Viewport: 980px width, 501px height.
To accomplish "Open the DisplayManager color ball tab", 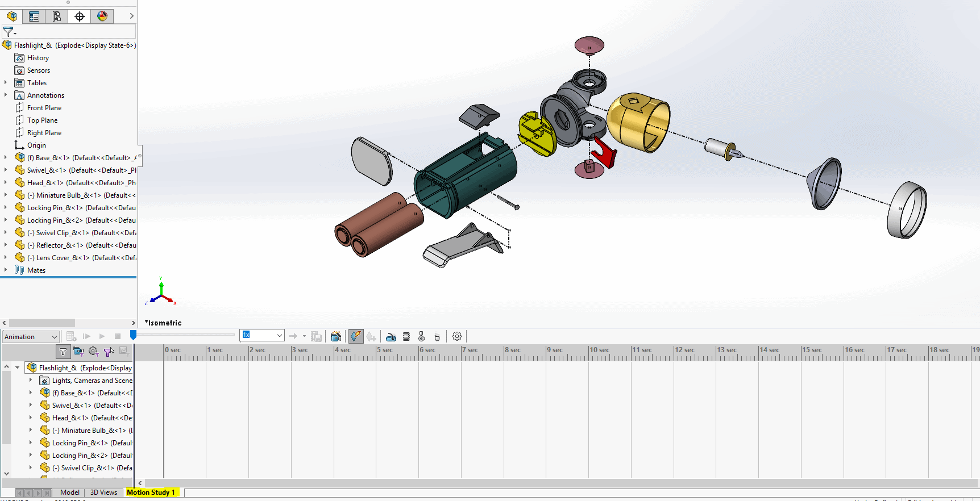I will click(102, 16).
